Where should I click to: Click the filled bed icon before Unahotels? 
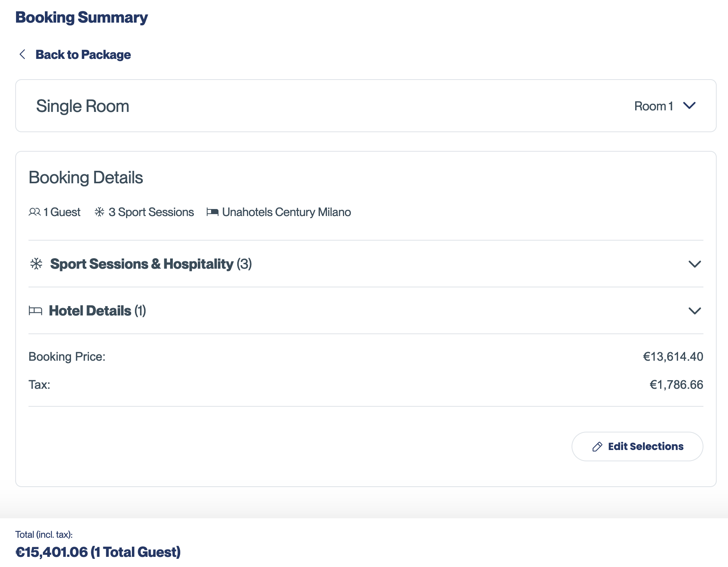click(x=212, y=212)
